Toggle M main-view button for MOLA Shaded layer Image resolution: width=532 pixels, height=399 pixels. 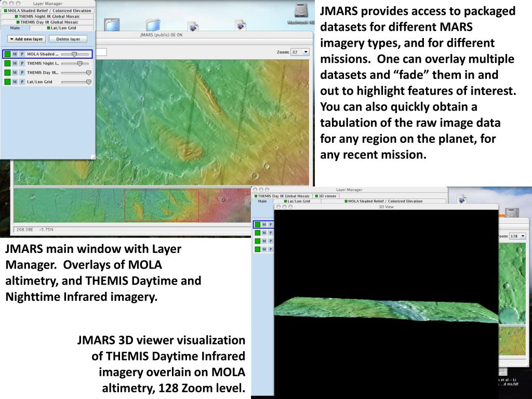(x=15, y=54)
